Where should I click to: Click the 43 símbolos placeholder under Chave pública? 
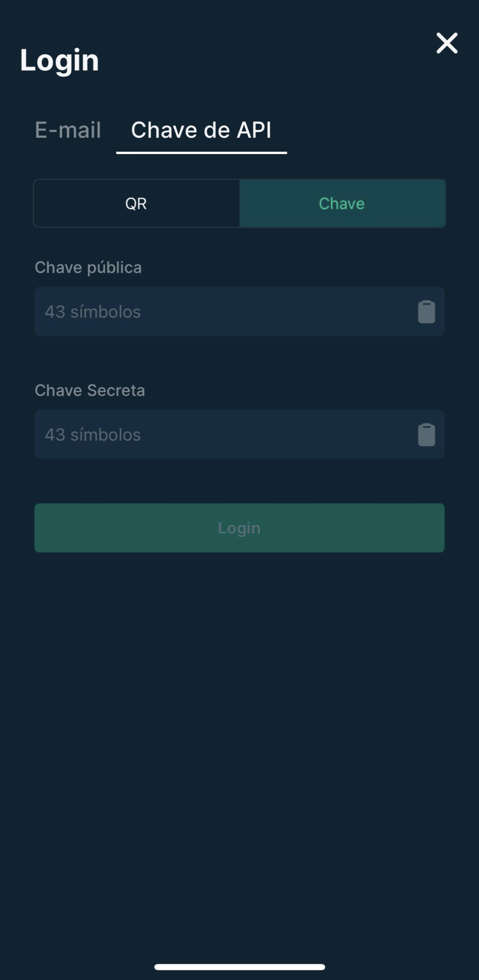[x=93, y=312]
